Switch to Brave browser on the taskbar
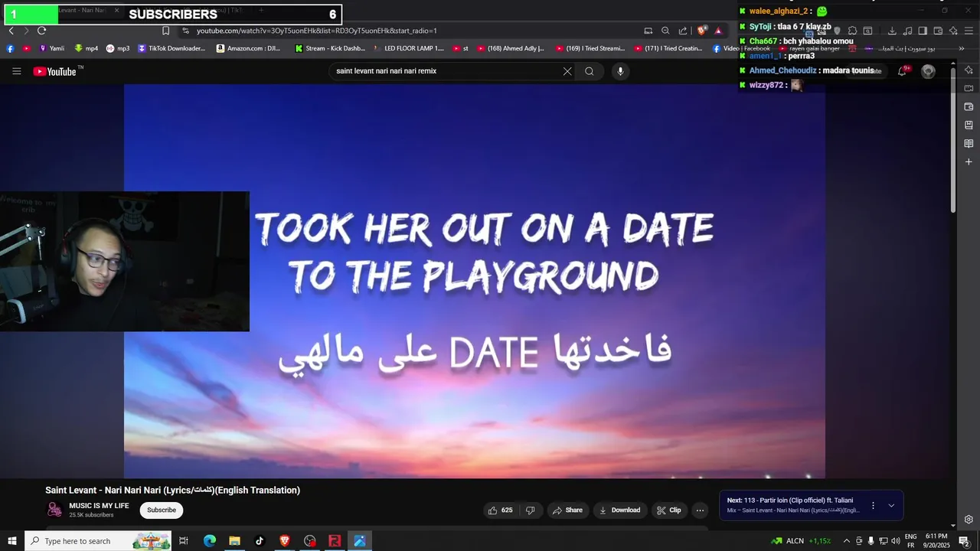 point(285,541)
